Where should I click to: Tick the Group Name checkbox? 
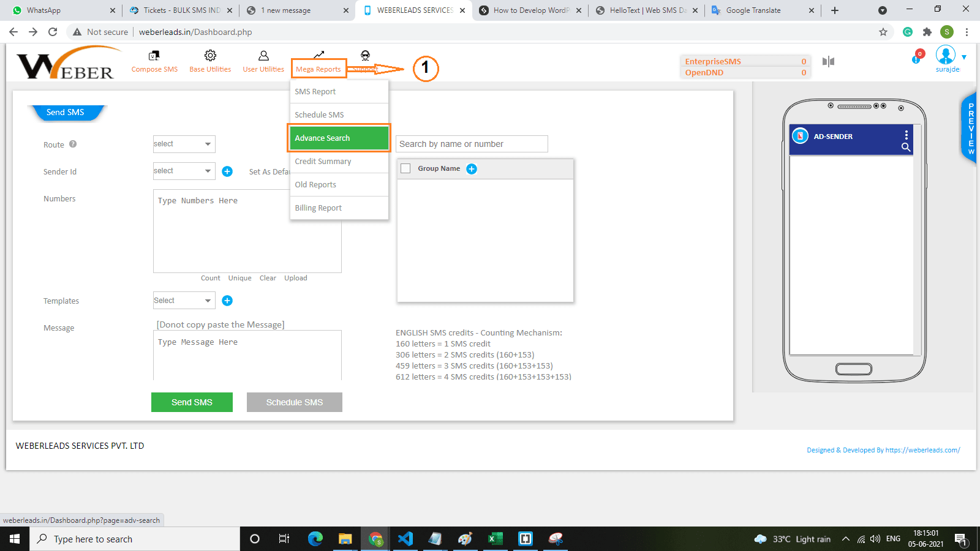[405, 169]
